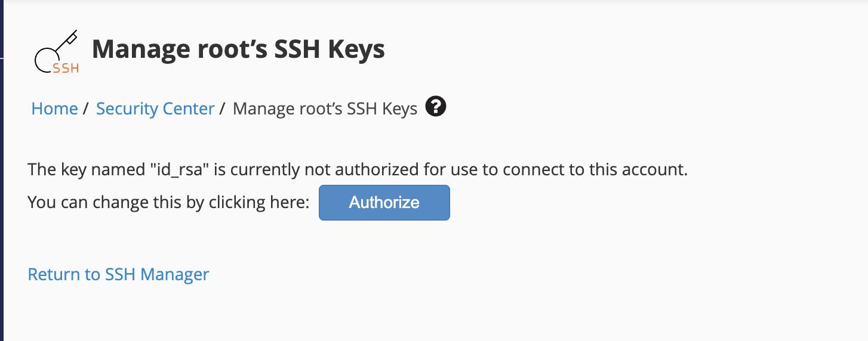The image size is (868, 341).
Task: Open Security Center breadcrumb link
Action: [155, 108]
